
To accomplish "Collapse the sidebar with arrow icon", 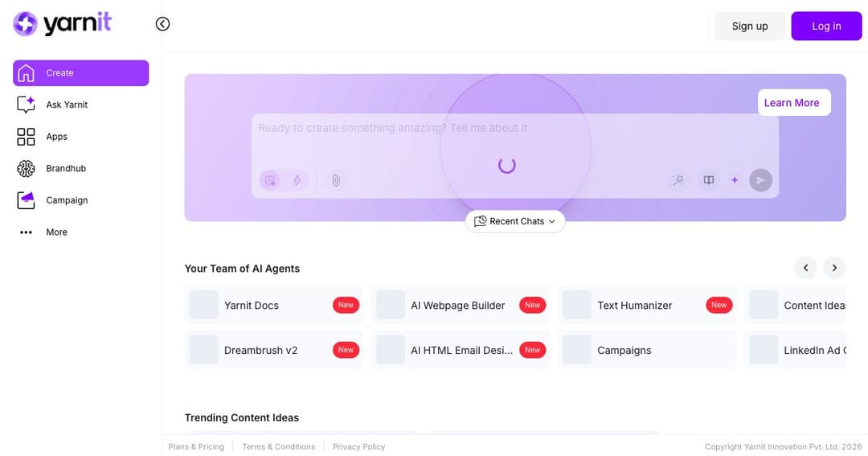I will click(x=162, y=24).
